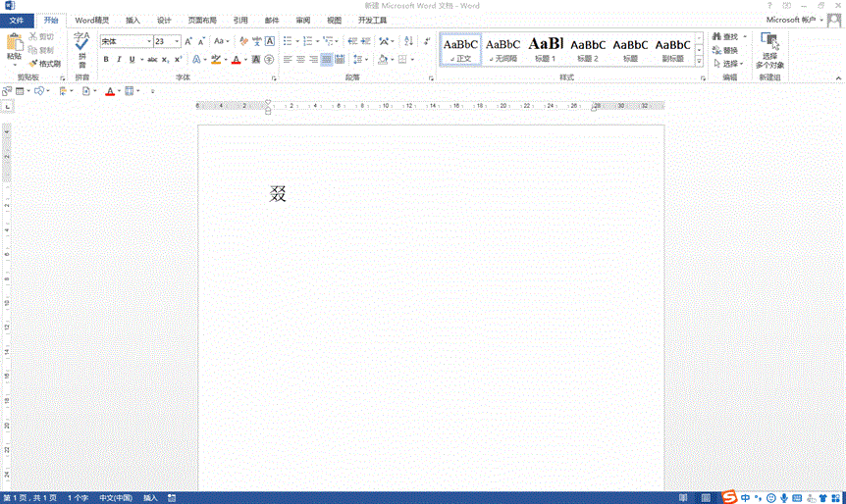Click the red font color button
846x504 pixels.
pyautogui.click(x=234, y=60)
